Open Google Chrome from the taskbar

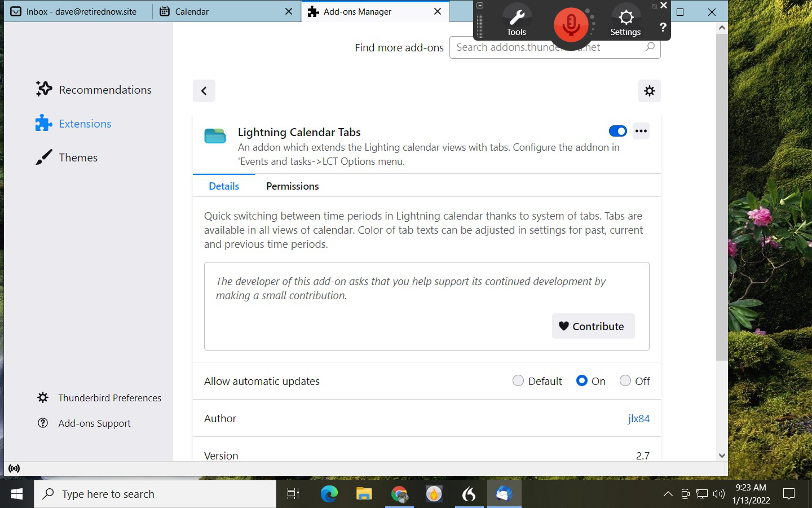tap(399, 494)
